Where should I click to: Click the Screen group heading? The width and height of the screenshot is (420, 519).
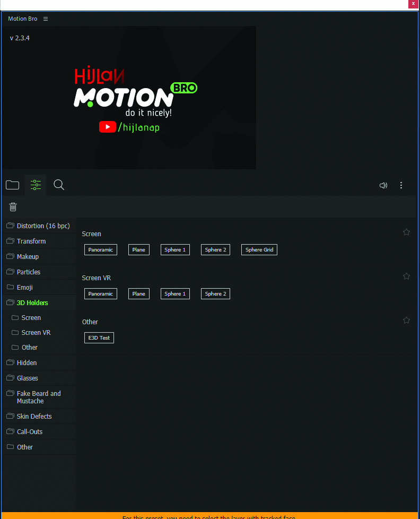point(91,233)
